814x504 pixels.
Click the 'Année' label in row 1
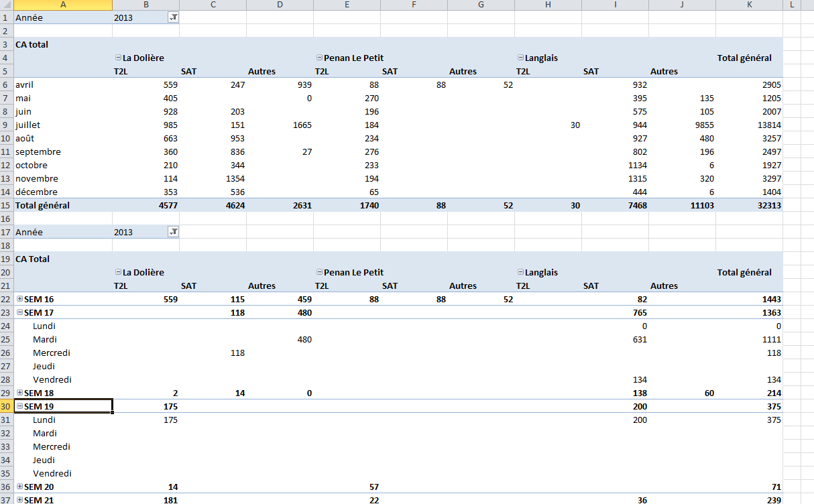coord(29,18)
